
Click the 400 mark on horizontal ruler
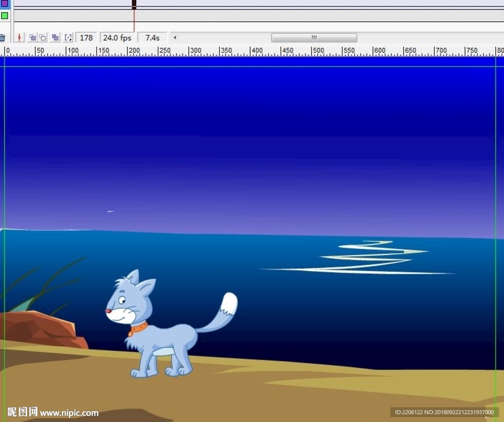tap(257, 51)
